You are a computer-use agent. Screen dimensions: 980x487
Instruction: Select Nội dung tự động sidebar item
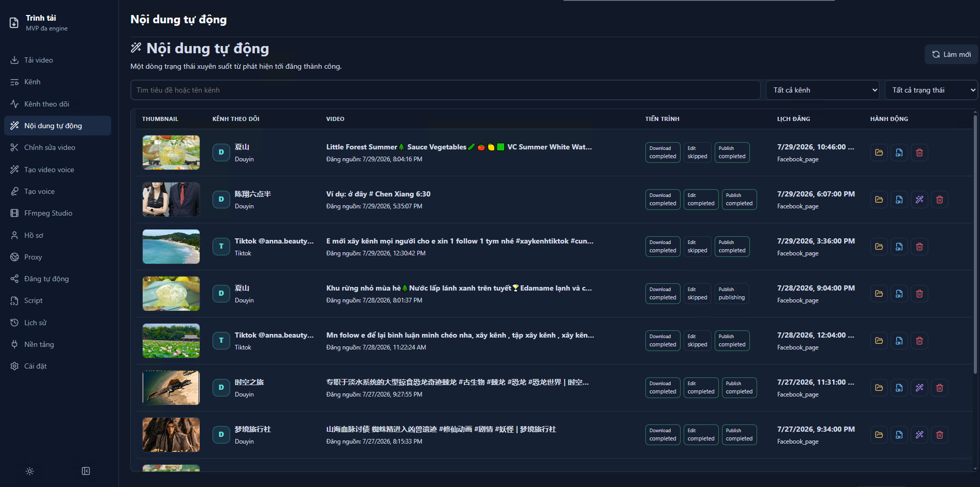click(57, 126)
